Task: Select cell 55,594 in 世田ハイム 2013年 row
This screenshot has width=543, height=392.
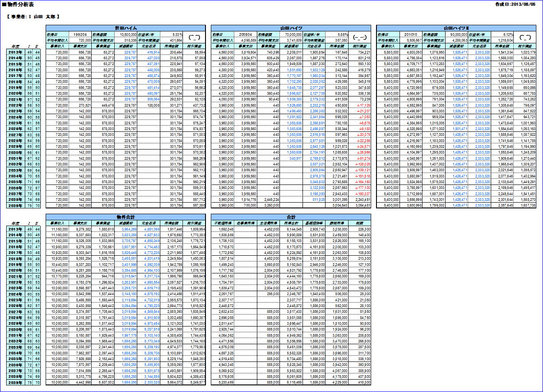Action: click(194, 52)
